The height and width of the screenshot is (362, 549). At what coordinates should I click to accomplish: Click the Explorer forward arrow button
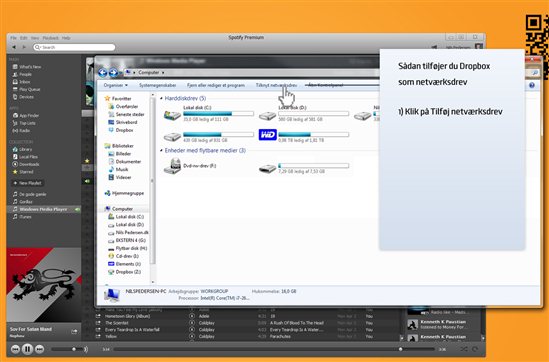coord(113,72)
